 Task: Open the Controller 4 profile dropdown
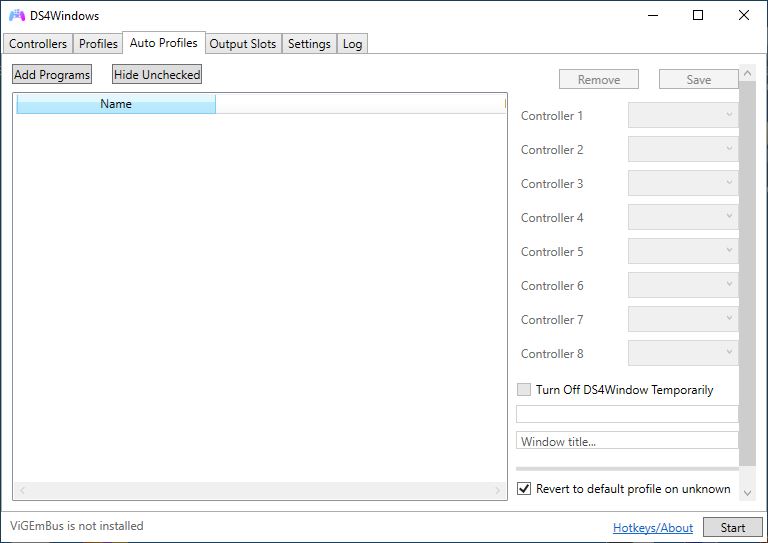(683, 217)
